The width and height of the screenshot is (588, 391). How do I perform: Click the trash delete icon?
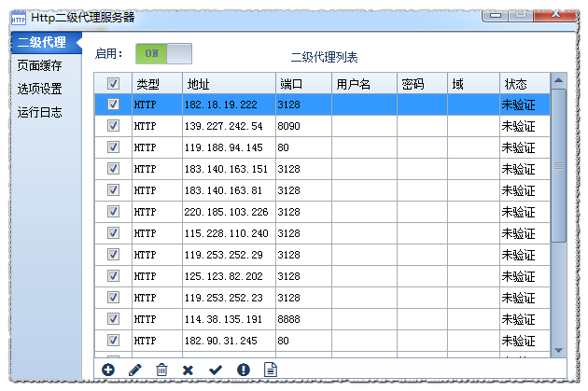pos(161,370)
